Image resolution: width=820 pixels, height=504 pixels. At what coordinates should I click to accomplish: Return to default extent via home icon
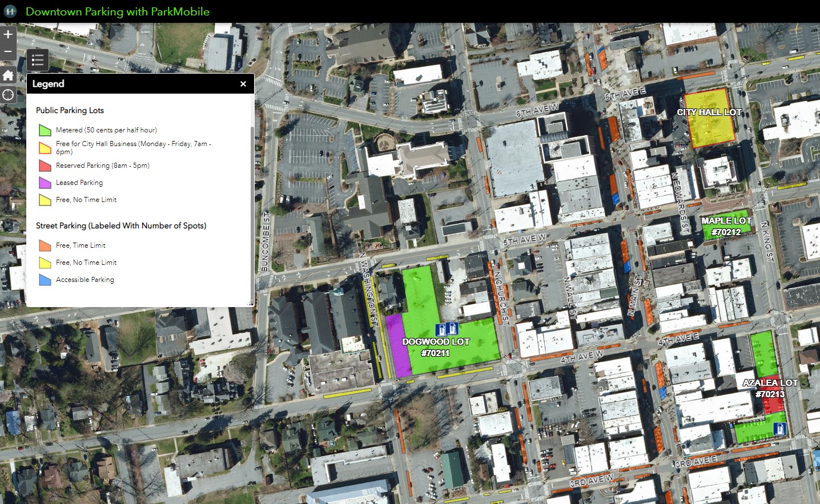pyautogui.click(x=8, y=75)
